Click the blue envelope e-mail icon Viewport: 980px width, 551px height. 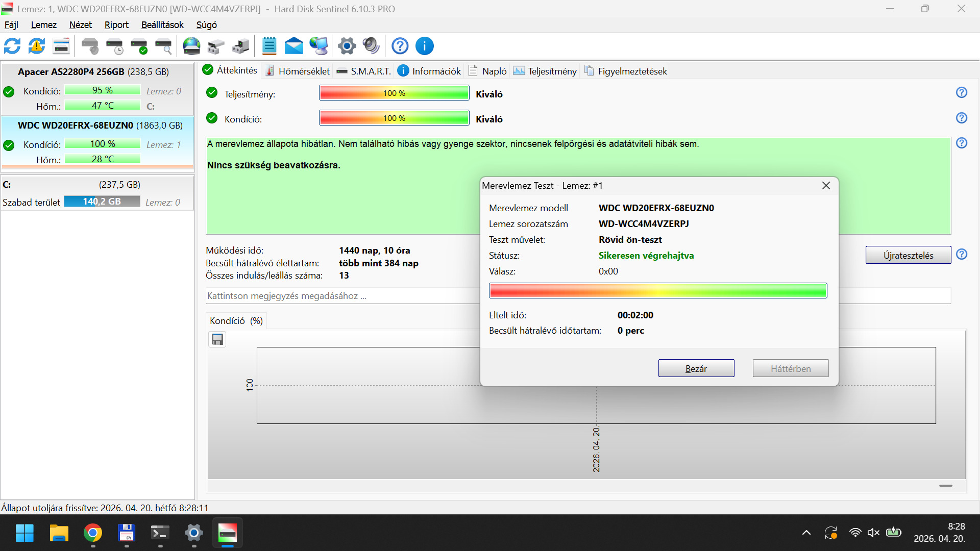293,46
